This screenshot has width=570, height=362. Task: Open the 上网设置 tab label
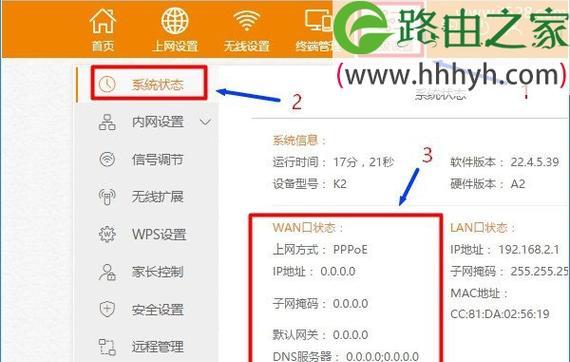click(x=175, y=46)
